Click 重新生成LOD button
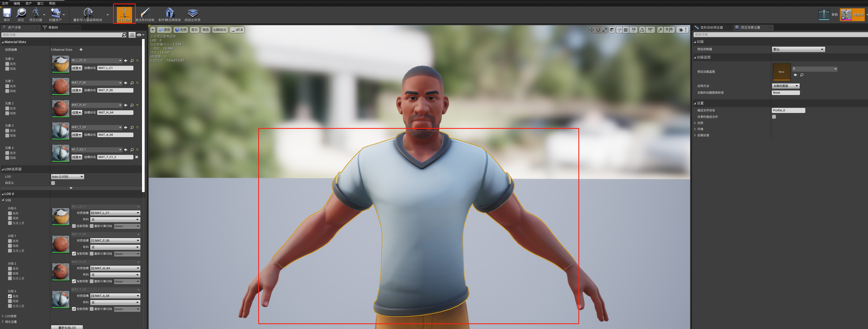This screenshot has height=329, width=868. coord(67,327)
